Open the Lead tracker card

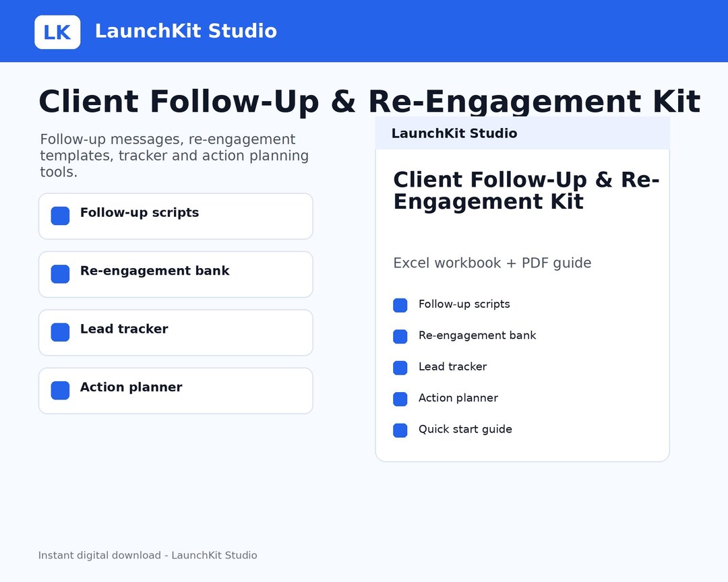[x=175, y=333]
